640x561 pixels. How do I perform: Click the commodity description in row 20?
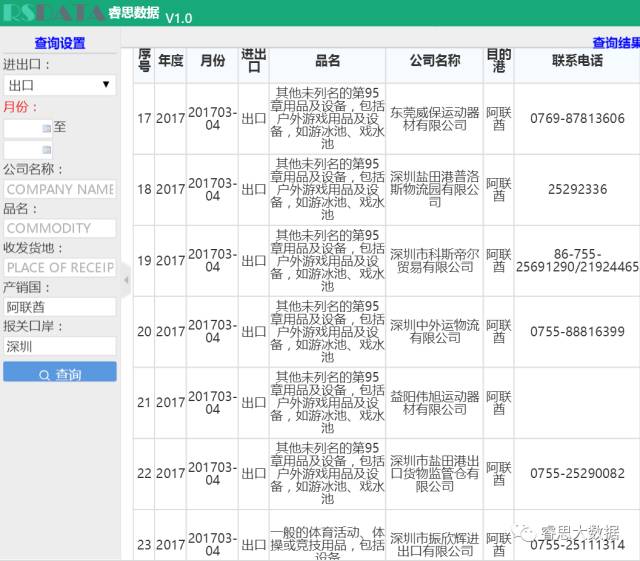(x=327, y=332)
